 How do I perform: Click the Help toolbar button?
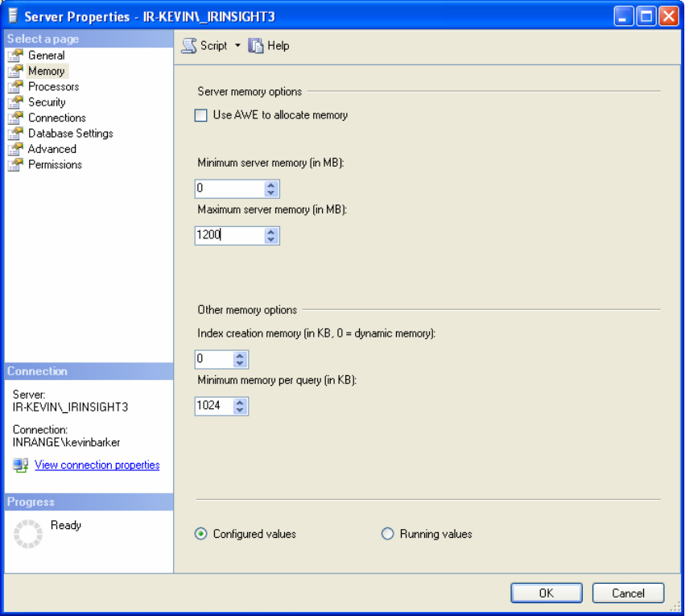pos(269,46)
